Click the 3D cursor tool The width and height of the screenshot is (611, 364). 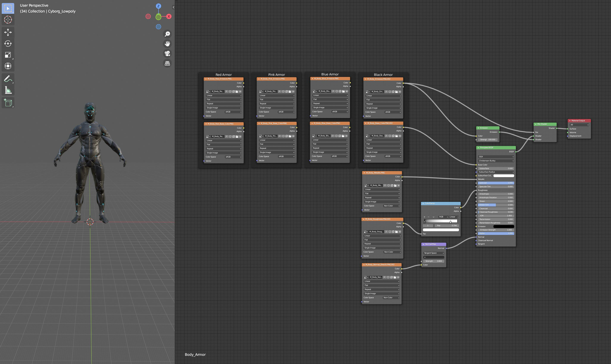coord(8,20)
